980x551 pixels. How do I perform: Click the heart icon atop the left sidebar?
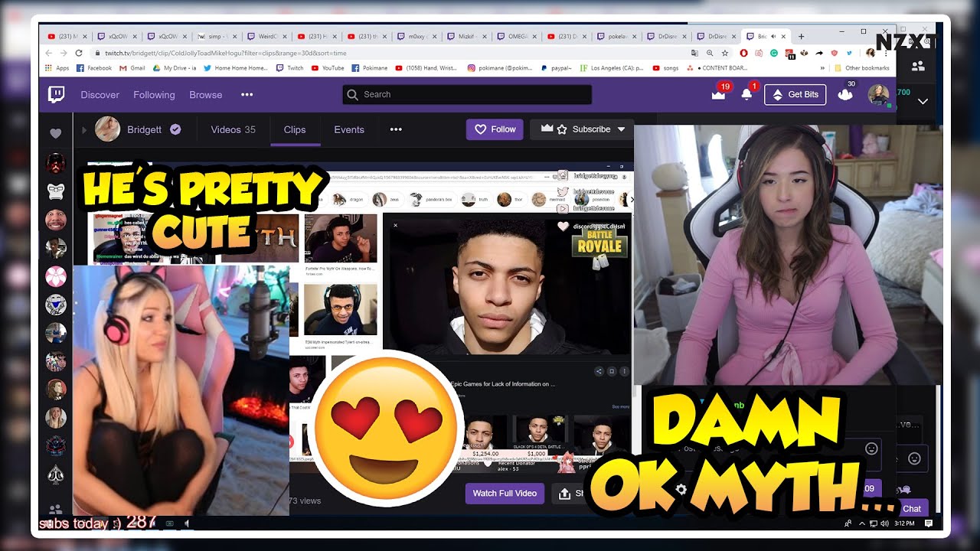coord(55,133)
